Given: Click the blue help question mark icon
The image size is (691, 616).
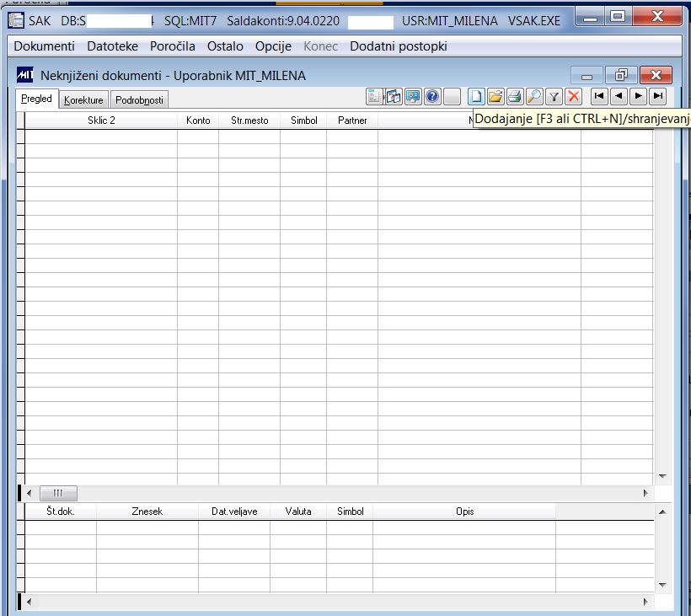Looking at the screenshot, I should tap(432, 97).
